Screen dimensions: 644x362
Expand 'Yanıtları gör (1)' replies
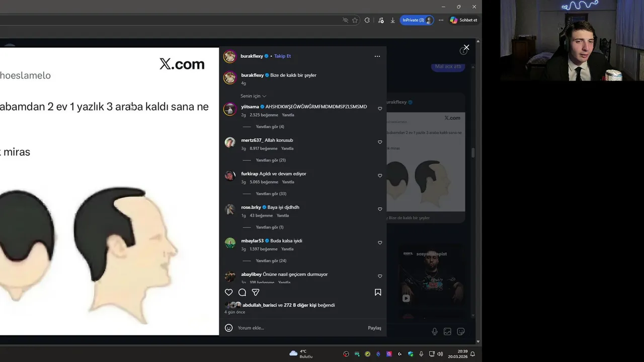pyautogui.click(x=270, y=227)
